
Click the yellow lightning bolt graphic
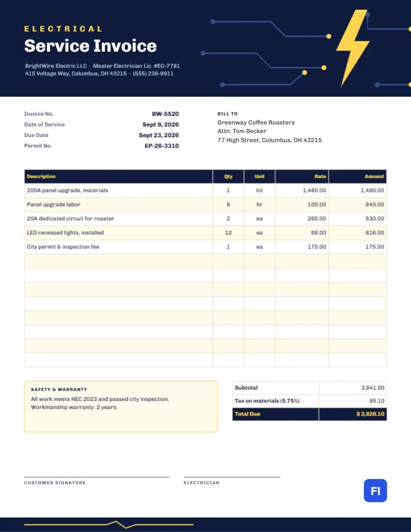point(353,47)
